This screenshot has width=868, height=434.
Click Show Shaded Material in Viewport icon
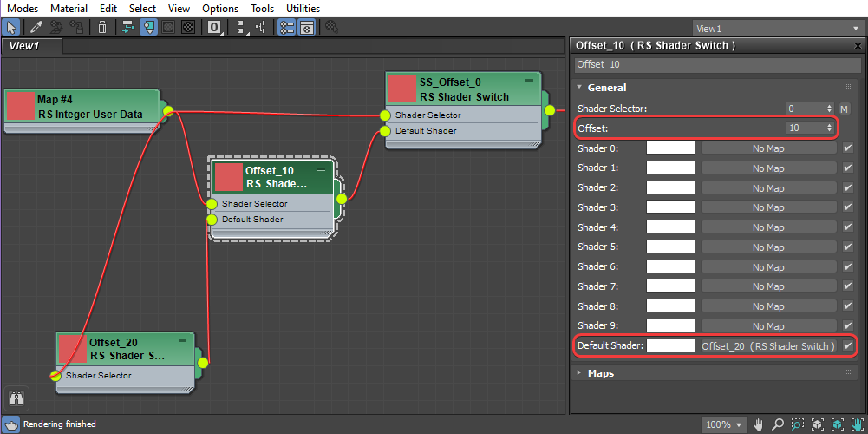pos(169,27)
